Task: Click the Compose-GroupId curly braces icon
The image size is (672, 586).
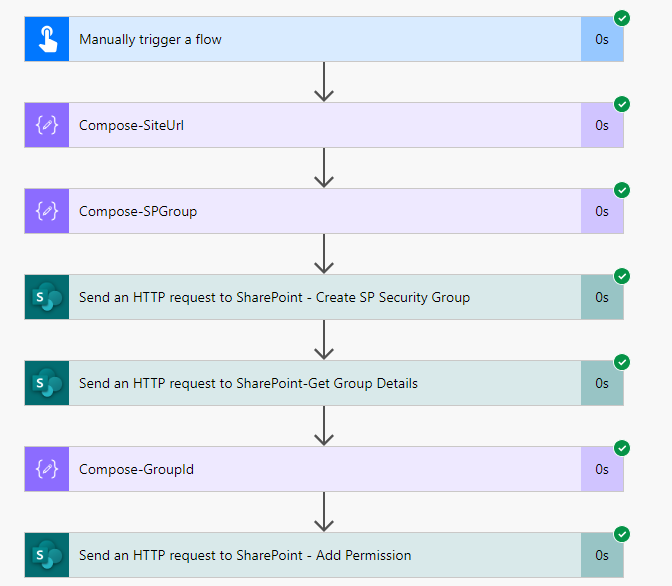Action: (x=47, y=469)
